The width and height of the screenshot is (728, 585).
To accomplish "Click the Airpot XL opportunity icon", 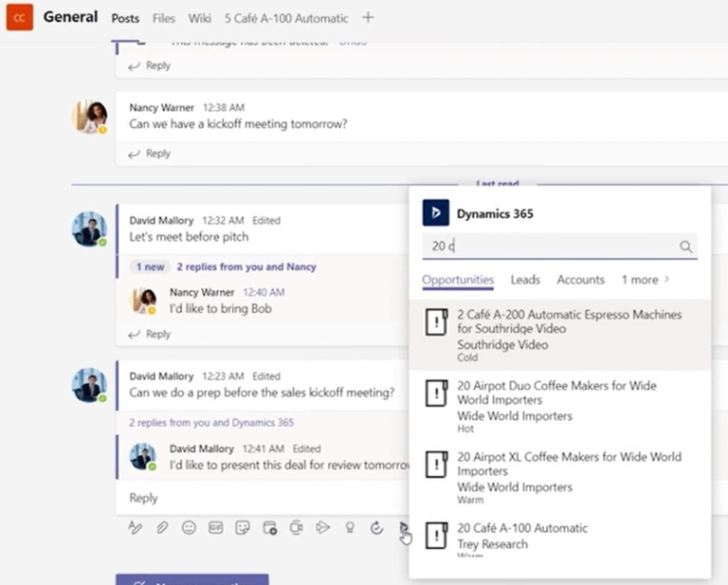I will pos(436,465).
